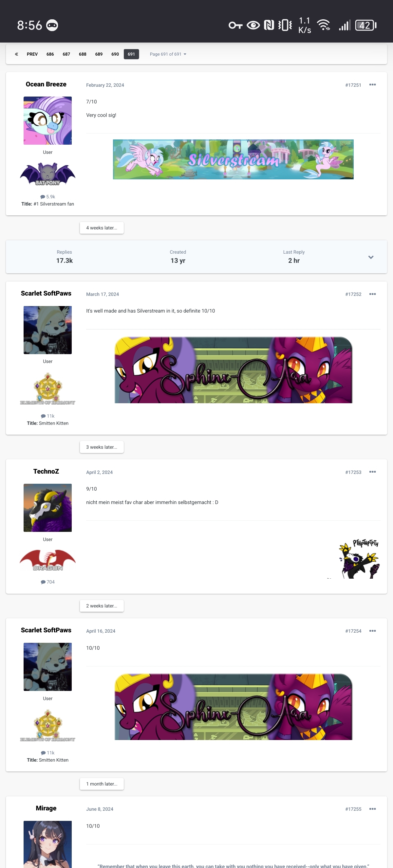The width and height of the screenshot is (393, 868).
Task: Select the PREV page button
Action: [x=32, y=54]
